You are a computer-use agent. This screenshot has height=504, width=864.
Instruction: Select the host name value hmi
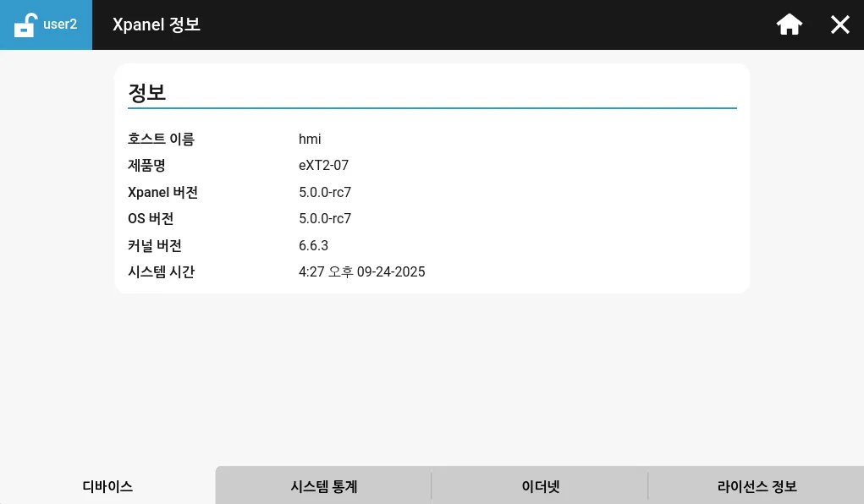(x=310, y=140)
